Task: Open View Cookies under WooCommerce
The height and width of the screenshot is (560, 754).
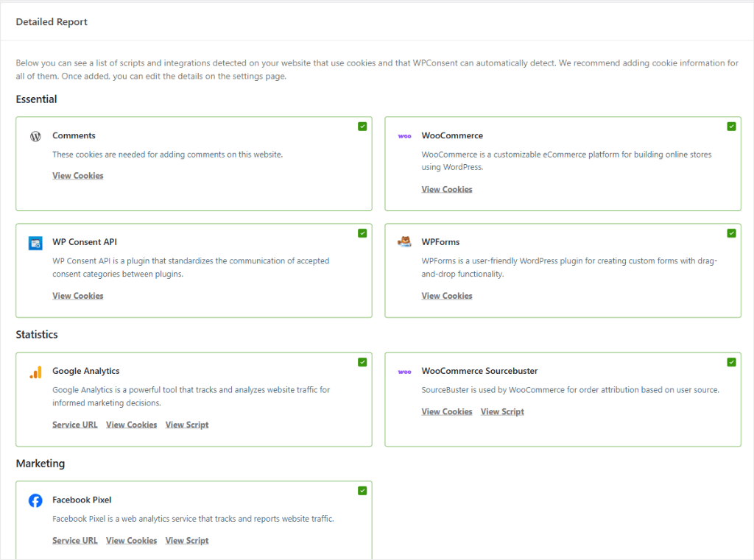Action: [447, 189]
